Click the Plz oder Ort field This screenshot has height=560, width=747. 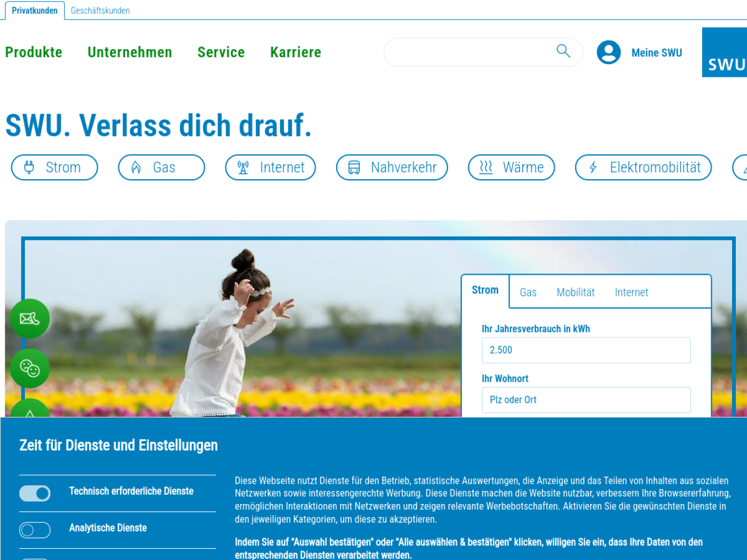click(586, 400)
